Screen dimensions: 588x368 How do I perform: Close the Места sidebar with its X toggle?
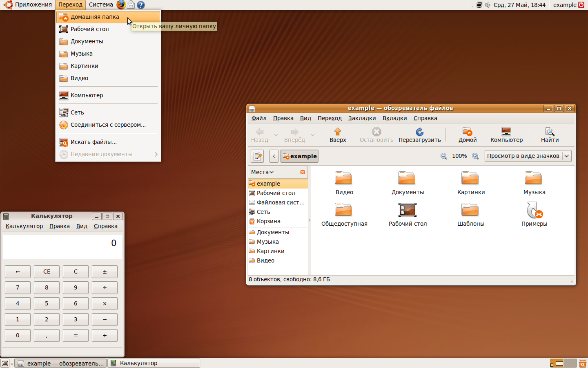click(302, 172)
